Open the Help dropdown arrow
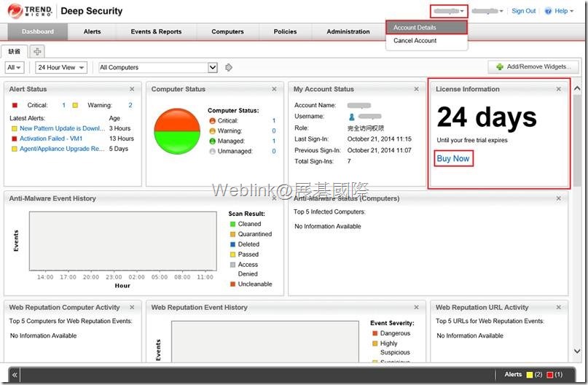588x385 pixels. click(x=572, y=11)
